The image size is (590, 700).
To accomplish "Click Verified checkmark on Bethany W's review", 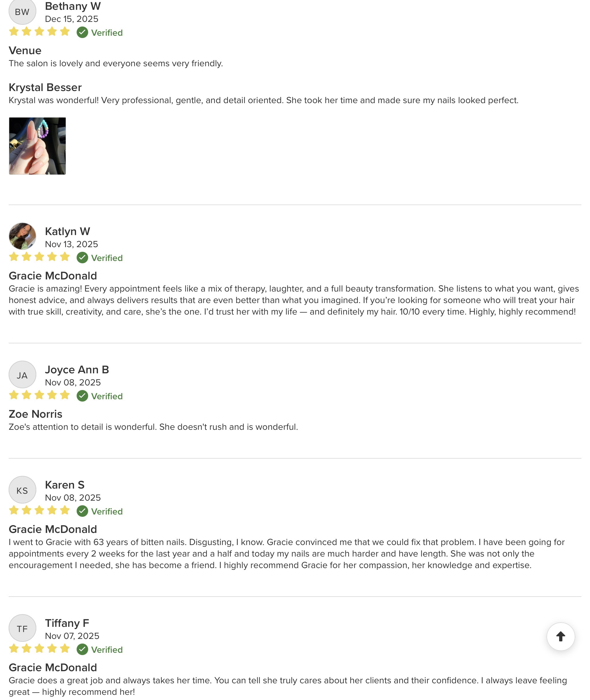I will click(x=82, y=33).
